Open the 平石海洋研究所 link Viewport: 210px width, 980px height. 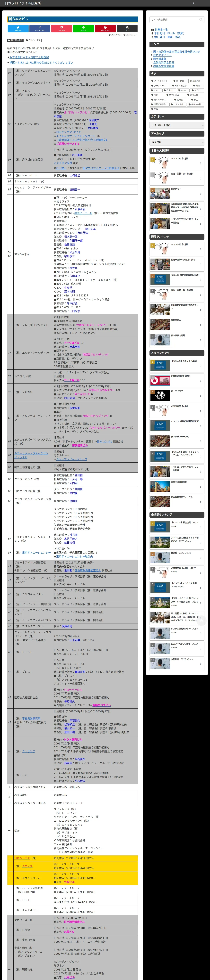point(31,719)
